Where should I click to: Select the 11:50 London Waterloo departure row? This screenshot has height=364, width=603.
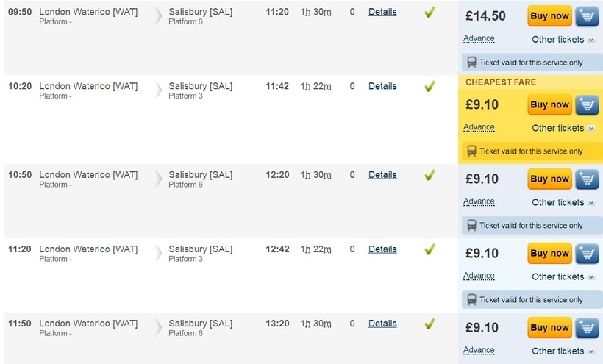(88, 324)
